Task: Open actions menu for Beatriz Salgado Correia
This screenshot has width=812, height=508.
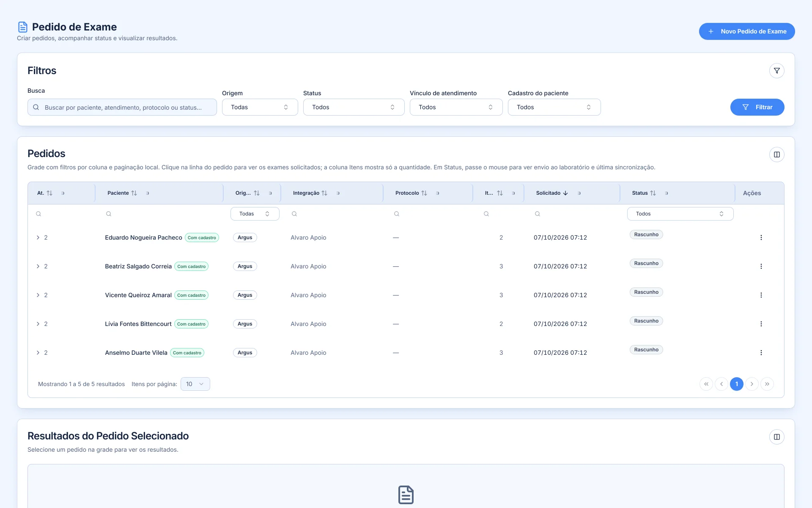Action: (x=761, y=266)
